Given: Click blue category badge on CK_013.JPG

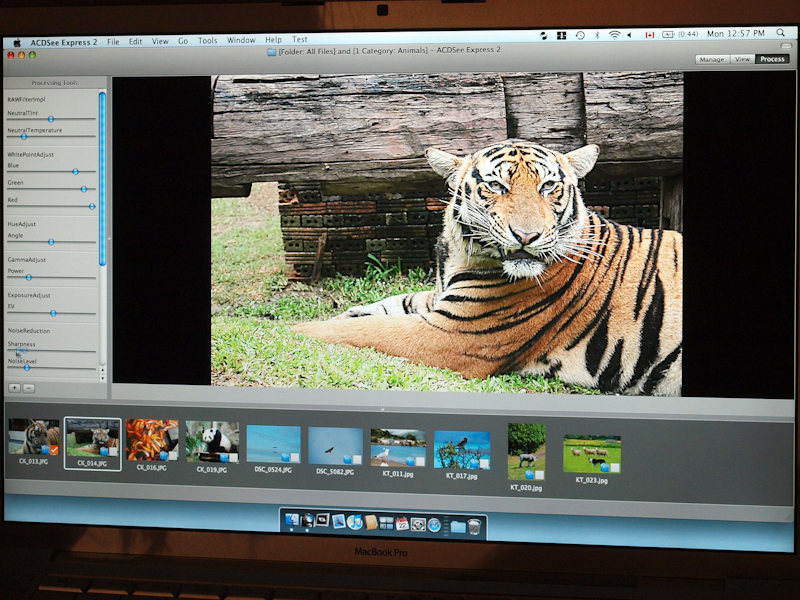Looking at the screenshot, I should coord(45,449).
